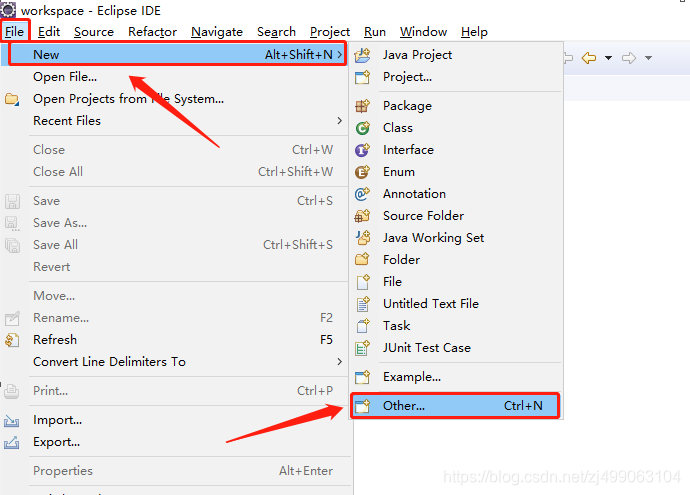The width and height of the screenshot is (690, 495).
Task: Click the yellow Back navigation arrow in the toolbar
Action: [x=589, y=58]
